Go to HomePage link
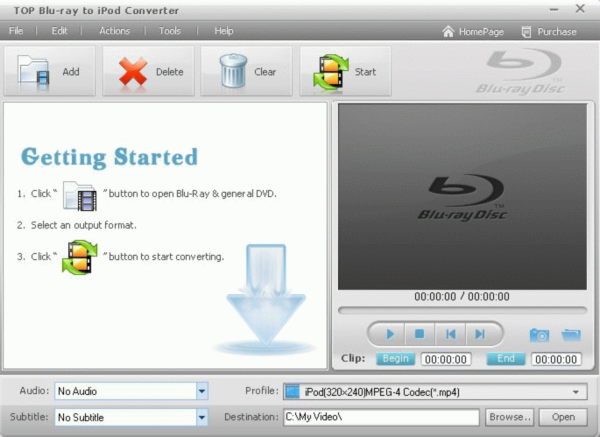600x437 pixels. pos(473,32)
